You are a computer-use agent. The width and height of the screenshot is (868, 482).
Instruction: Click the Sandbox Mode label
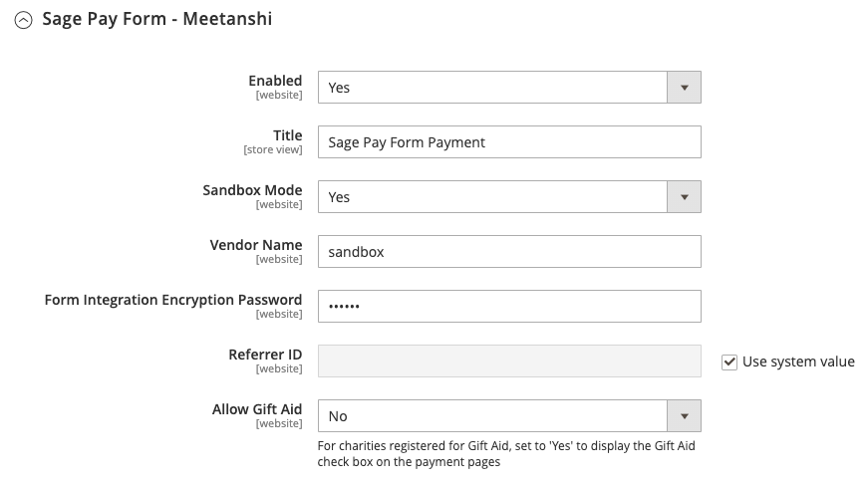[252, 190]
